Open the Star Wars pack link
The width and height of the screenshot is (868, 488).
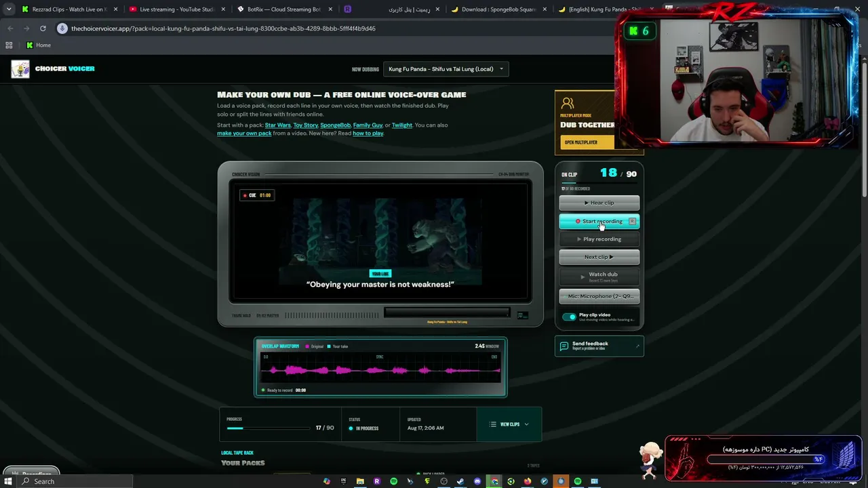278,125
